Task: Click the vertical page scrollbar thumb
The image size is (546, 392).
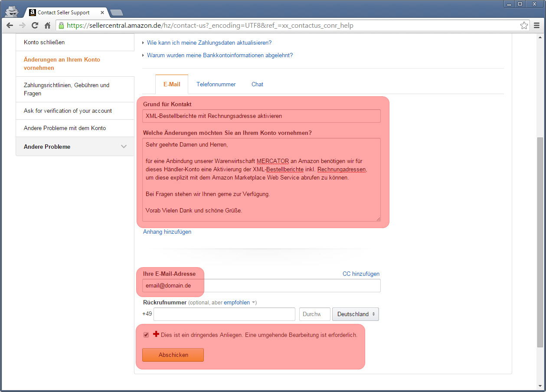Action: (x=540, y=242)
